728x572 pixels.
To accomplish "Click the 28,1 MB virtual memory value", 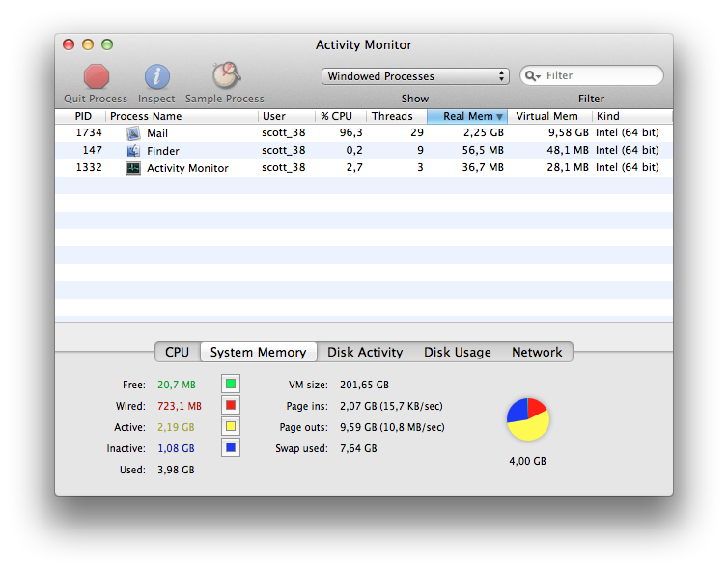I will (x=568, y=167).
